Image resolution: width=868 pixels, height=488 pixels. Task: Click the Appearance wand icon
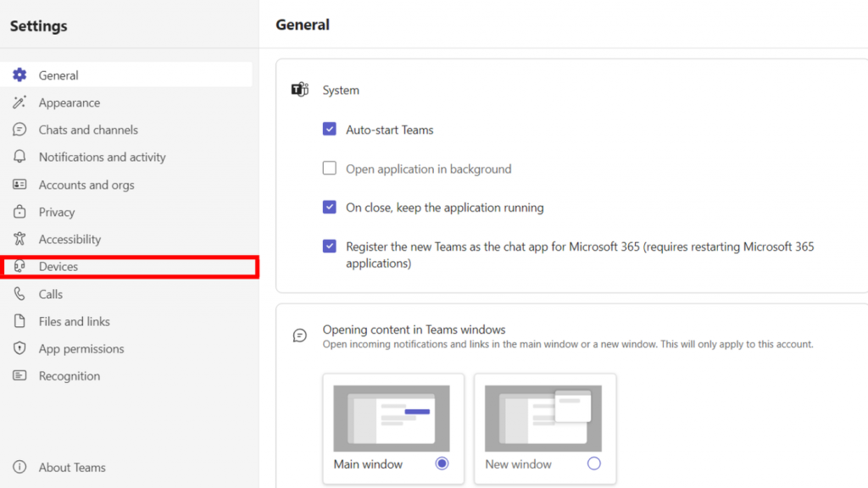[19, 103]
